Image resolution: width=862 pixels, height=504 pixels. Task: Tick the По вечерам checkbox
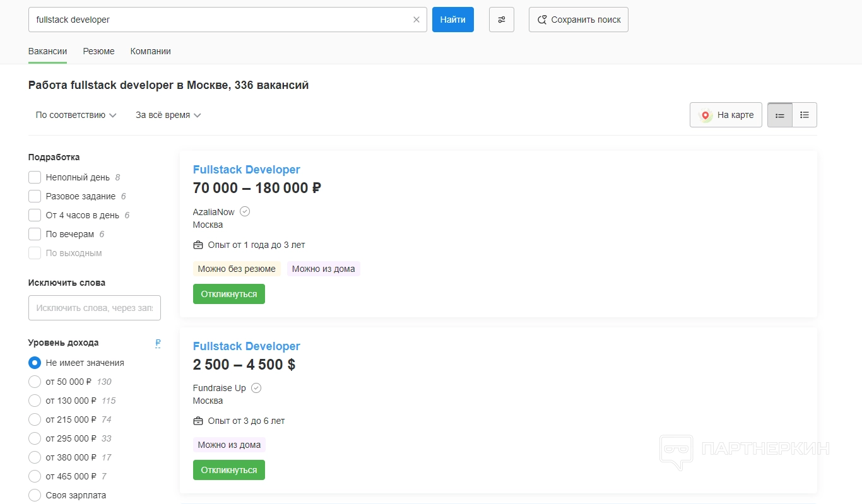(x=35, y=234)
